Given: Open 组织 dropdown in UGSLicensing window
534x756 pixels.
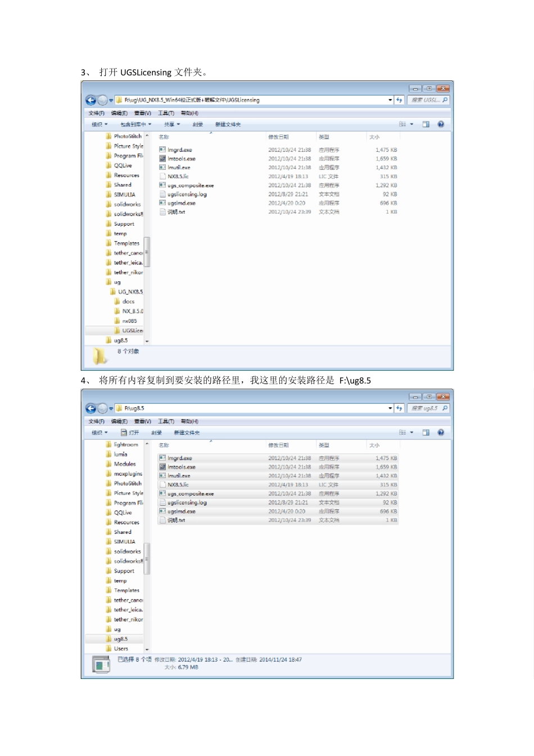Looking at the screenshot, I should (99, 125).
